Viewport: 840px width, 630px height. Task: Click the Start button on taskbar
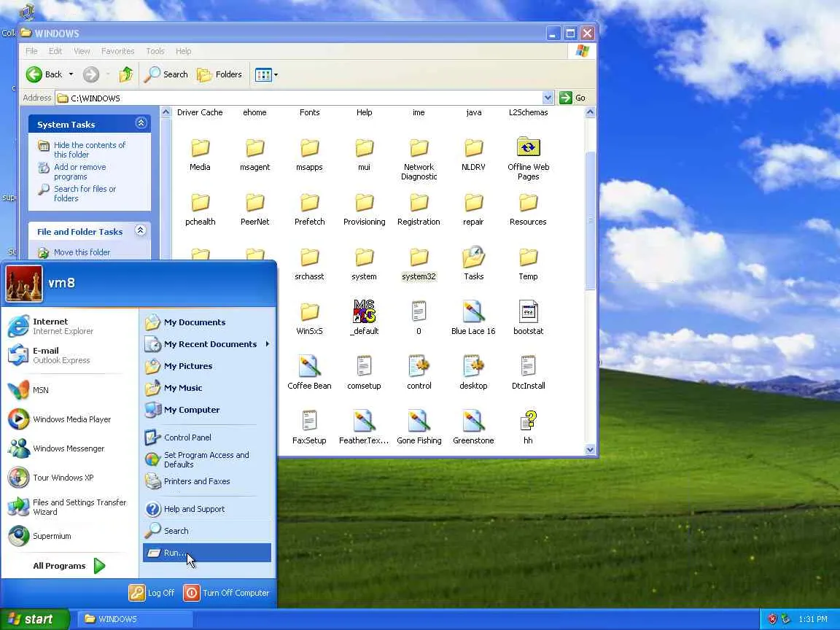[35, 619]
